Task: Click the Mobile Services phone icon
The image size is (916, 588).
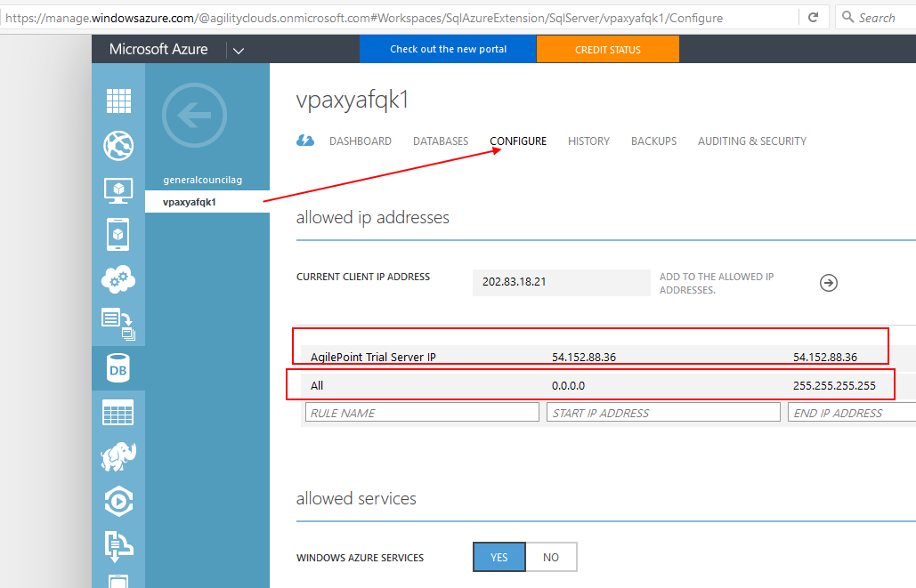Action: (118, 235)
